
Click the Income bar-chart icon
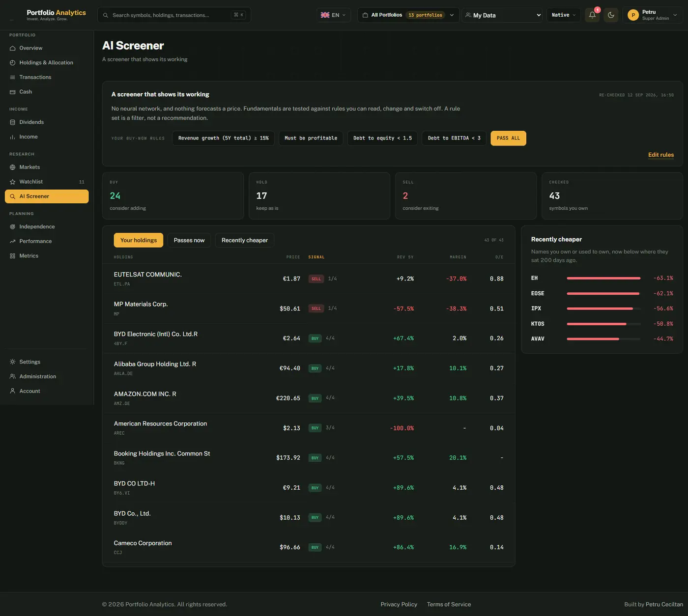13,137
